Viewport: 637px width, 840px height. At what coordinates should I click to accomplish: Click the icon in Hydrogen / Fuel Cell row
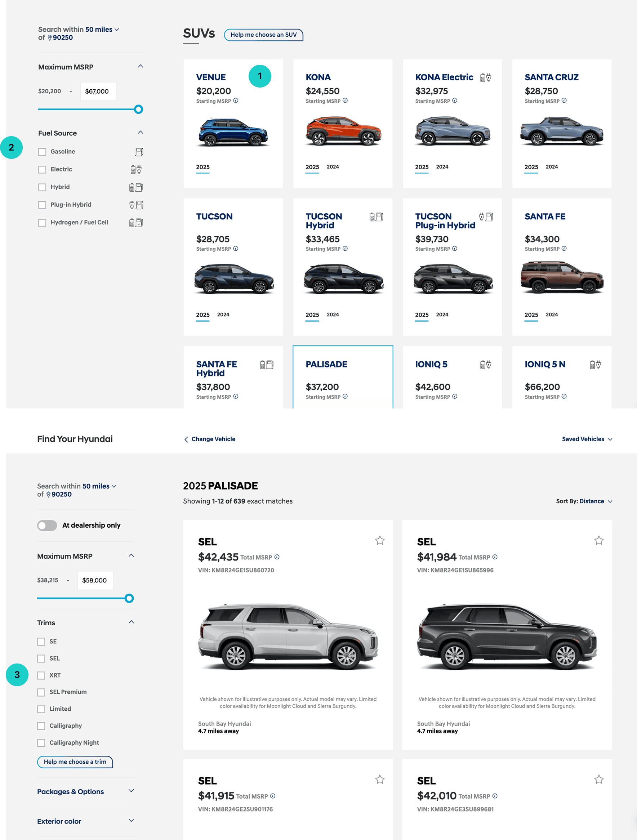click(x=136, y=223)
